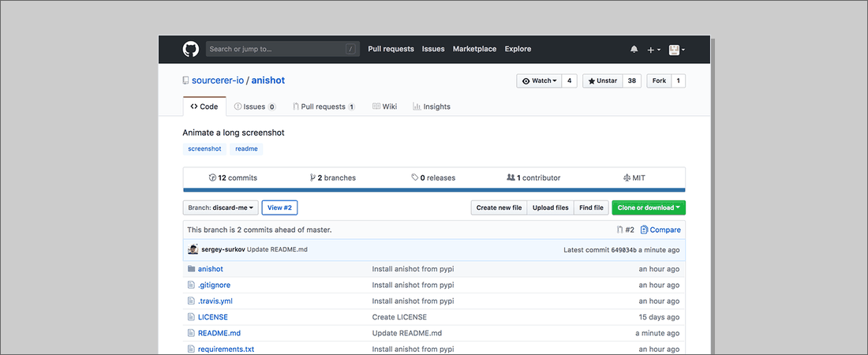The width and height of the screenshot is (868, 355).
Task: Expand the Branch: discard-me selector
Action: pos(220,207)
